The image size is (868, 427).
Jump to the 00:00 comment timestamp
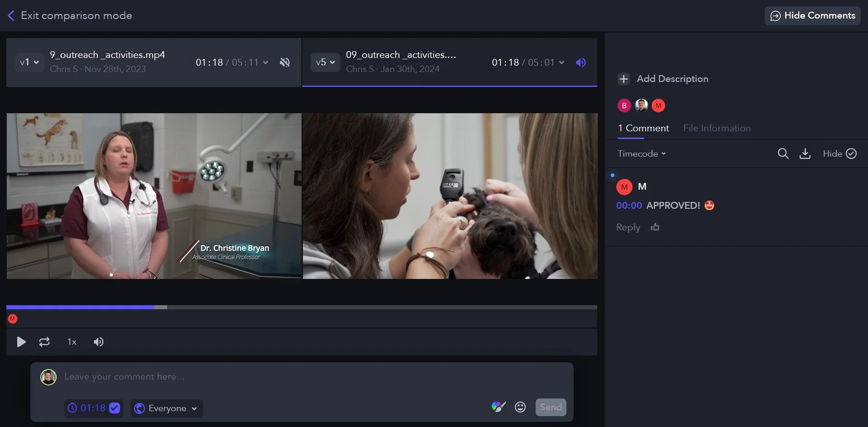tap(629, 206)
